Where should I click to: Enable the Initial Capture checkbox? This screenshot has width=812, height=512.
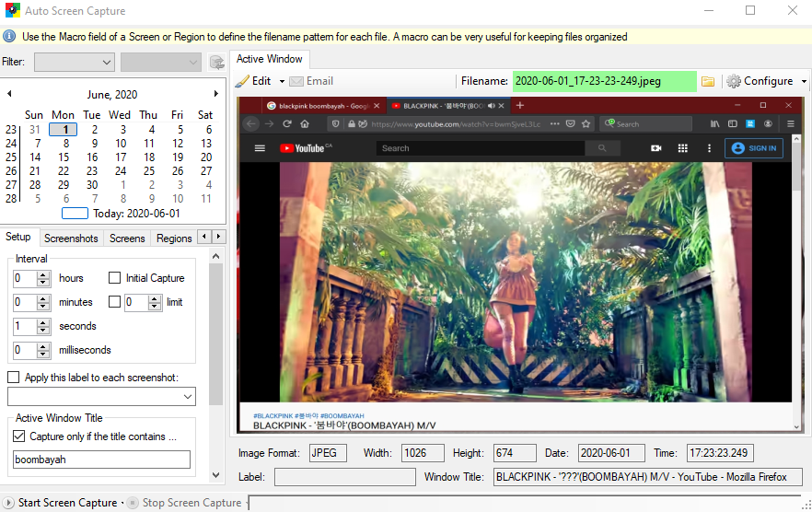tap(114, 278)
